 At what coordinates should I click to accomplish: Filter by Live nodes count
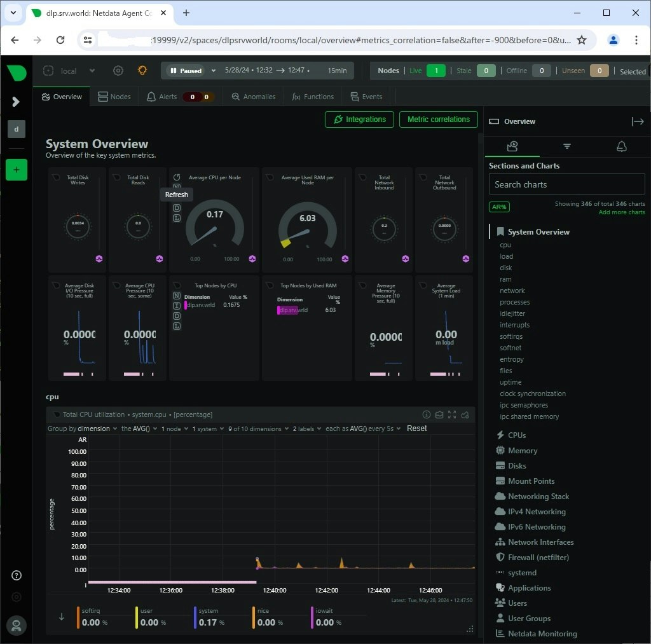click(x=435, y=71)
